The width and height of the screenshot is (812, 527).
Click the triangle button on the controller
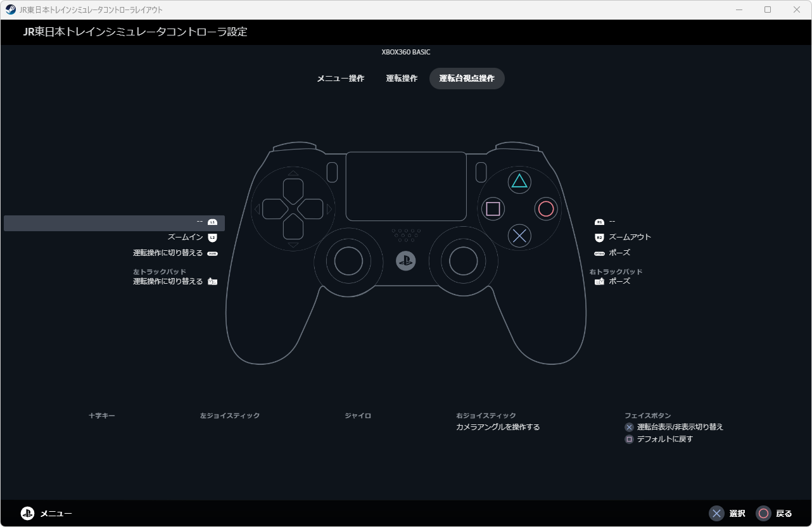pos(519,182)
